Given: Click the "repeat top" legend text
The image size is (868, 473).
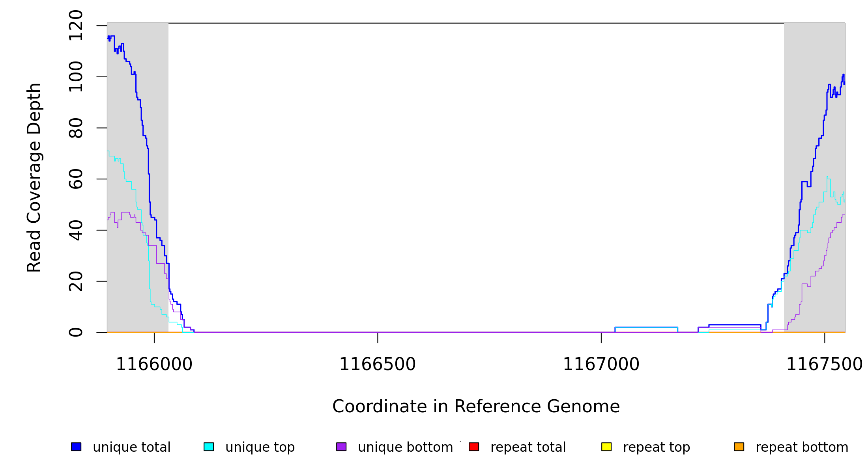Looking at the screenshot, I should click(x=656, y=447).
